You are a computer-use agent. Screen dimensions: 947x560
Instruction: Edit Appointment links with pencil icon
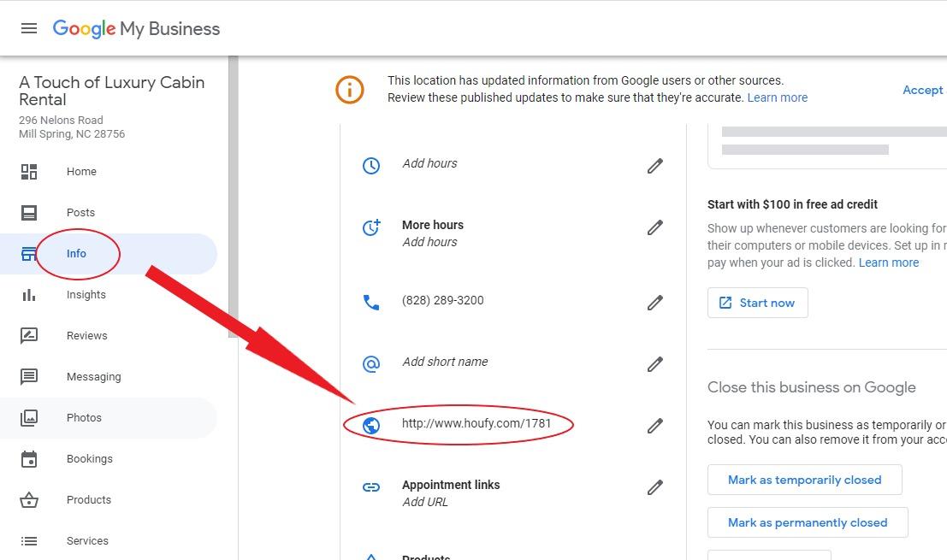pos(655,487)
